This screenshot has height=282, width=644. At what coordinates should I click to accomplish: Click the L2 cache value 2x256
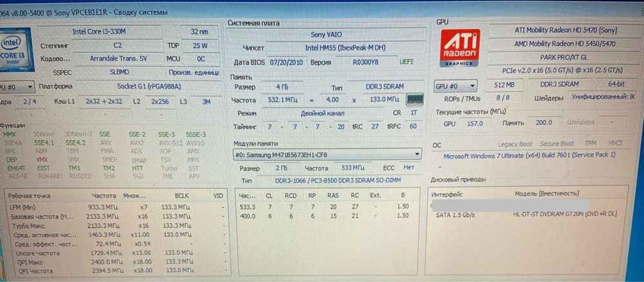(x=160, y=101)
